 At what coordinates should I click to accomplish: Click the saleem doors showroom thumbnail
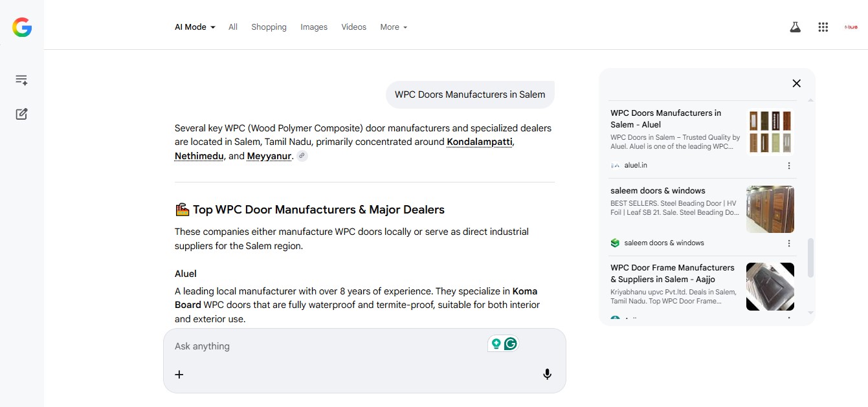(x=770, y=209)
